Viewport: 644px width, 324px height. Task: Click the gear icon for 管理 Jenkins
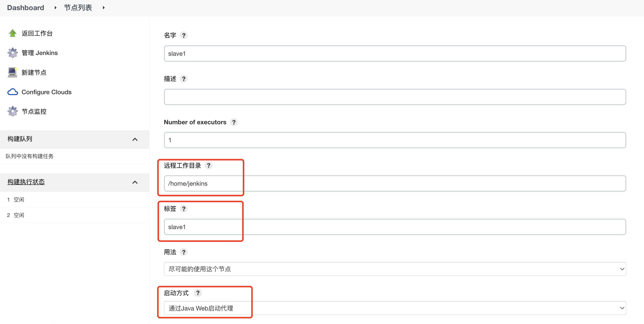point(13,53)
